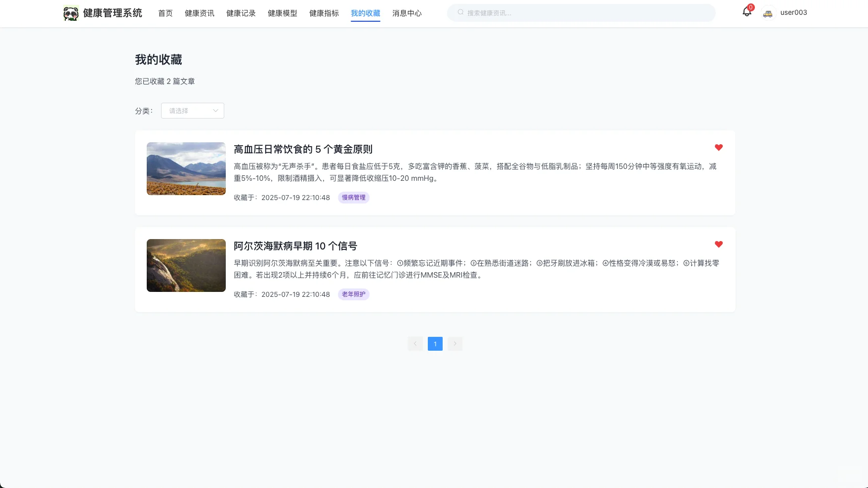Click the user003 avatar icon
The width and height of the screenshot is (868, 488).
[768, 12]
